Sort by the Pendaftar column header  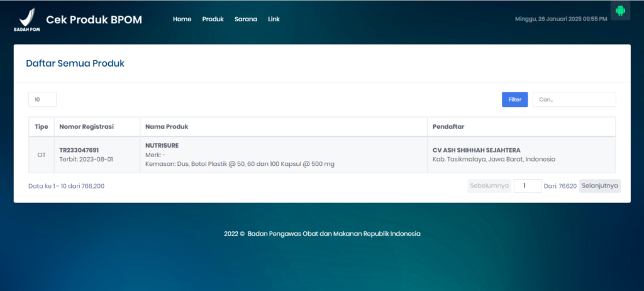pyautogui.click(x=448, y=126)
